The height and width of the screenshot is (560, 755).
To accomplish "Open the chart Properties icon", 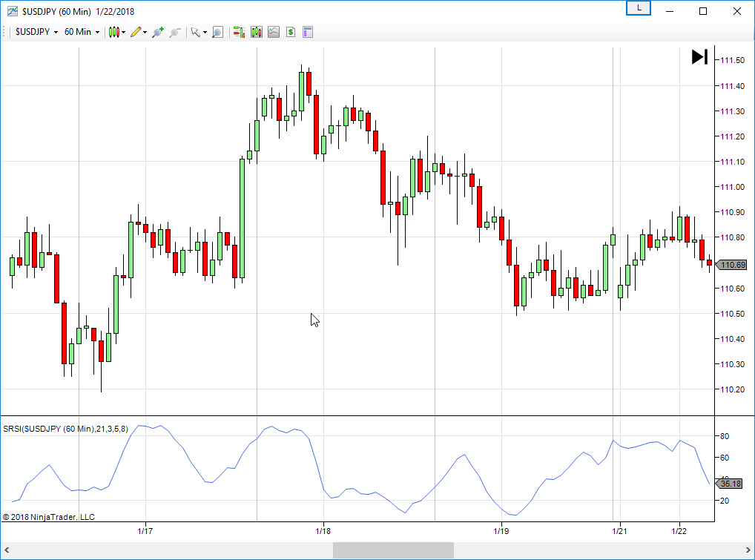I will pos(308,32).
